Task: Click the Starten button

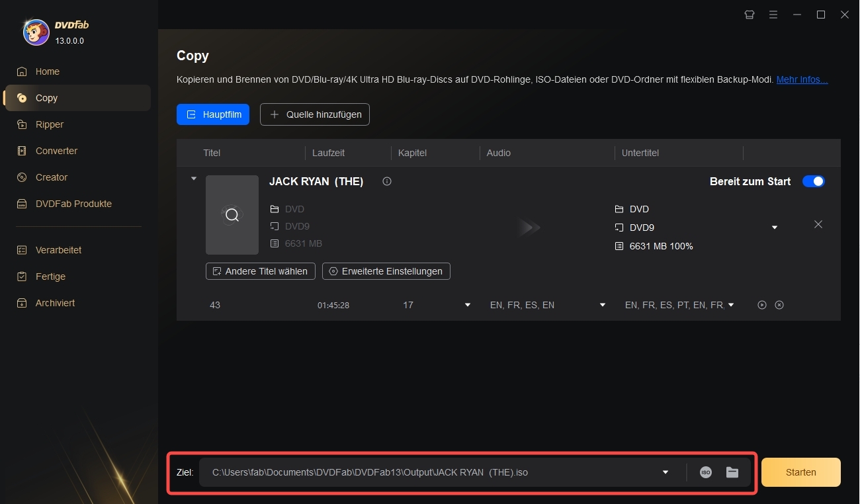Action: [801, 472]
